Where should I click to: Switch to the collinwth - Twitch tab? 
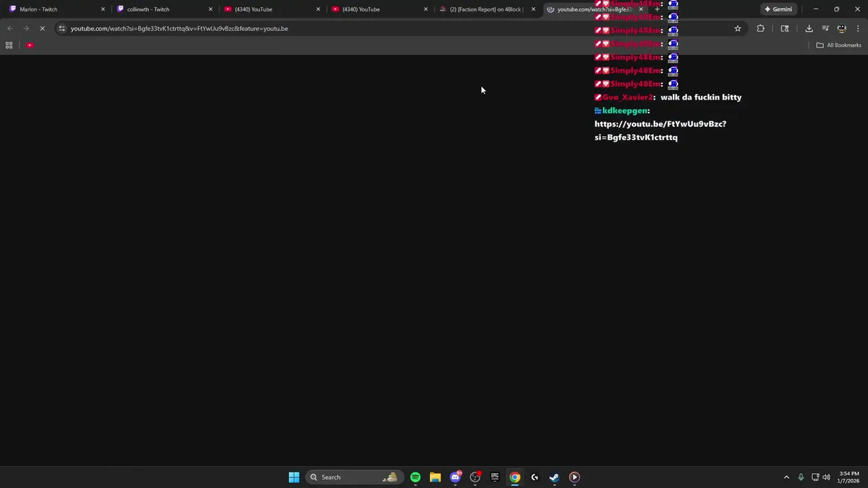point(163,9)
